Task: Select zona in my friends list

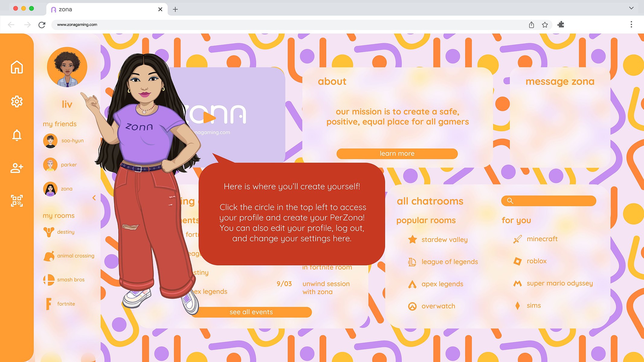Action: [66, 189]
